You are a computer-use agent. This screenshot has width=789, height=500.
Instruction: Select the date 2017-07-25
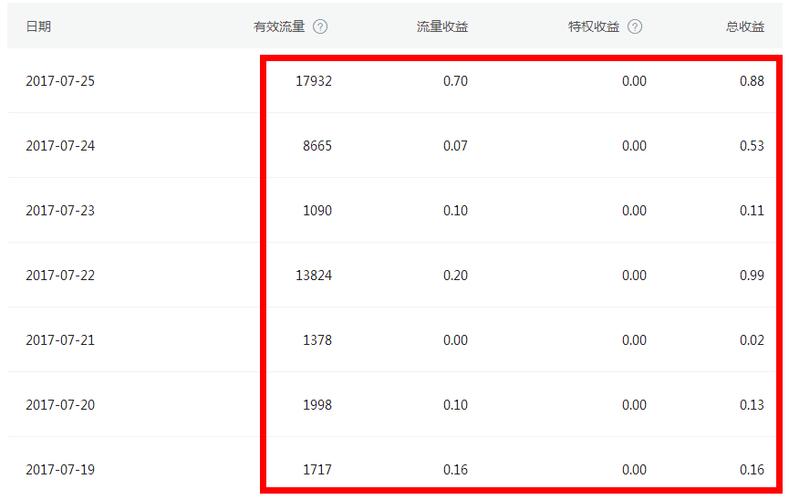point(60,81)
